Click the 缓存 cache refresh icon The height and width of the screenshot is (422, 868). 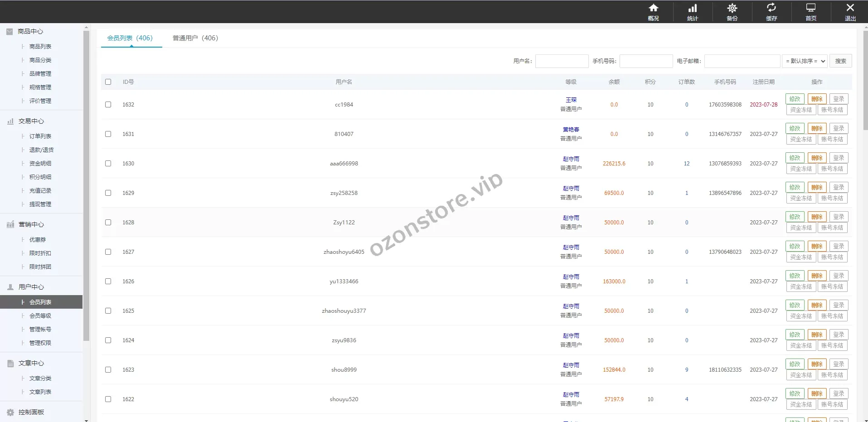pos(771,8)
